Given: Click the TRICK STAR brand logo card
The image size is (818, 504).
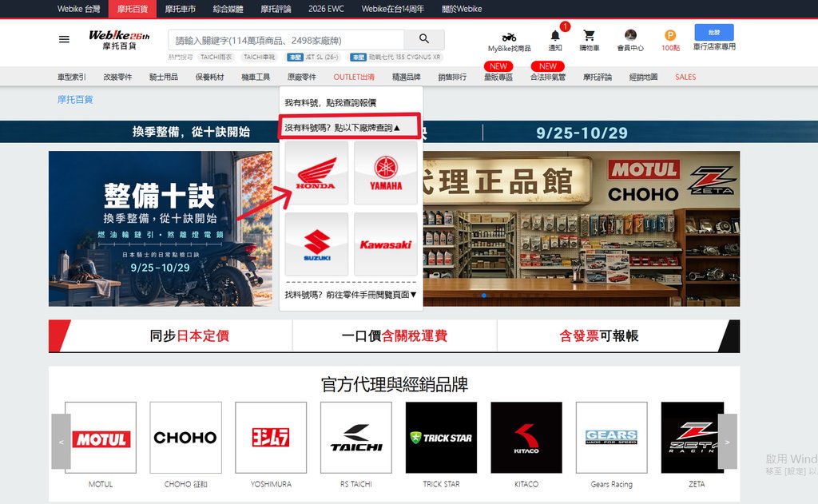Looking at the screenshot, I should pyautogui.click(x=441, y=437).
